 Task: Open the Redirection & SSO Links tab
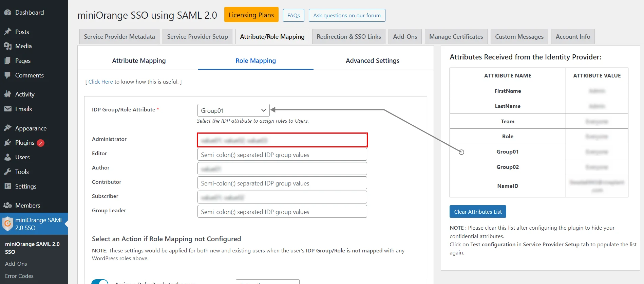coord(349,36)
